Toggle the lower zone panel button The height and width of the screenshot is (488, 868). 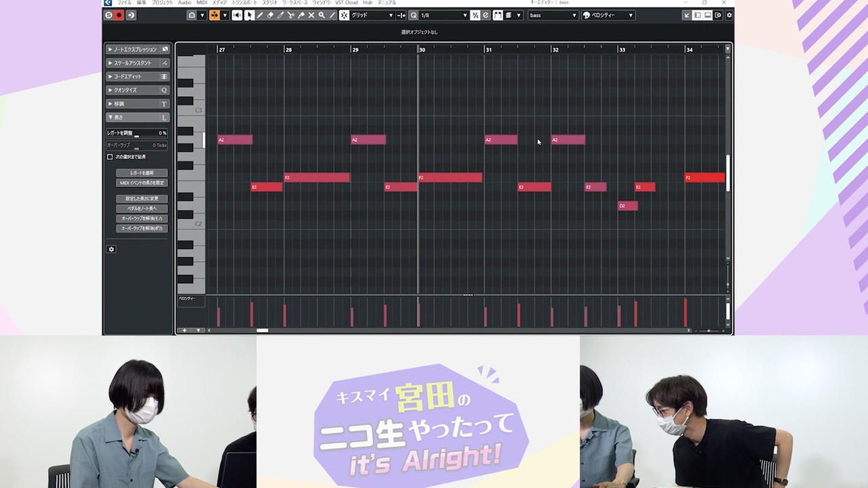click(x=708, y=15)
